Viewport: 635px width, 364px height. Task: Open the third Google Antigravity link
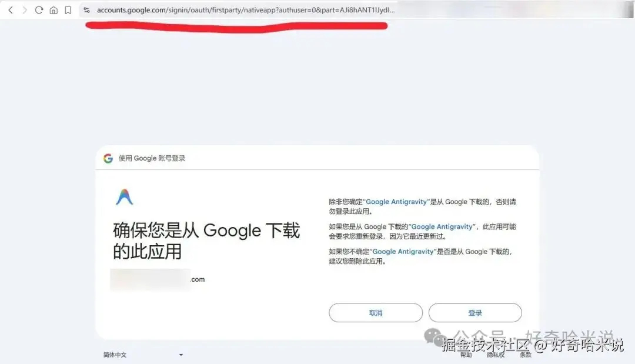coord(403,252)
